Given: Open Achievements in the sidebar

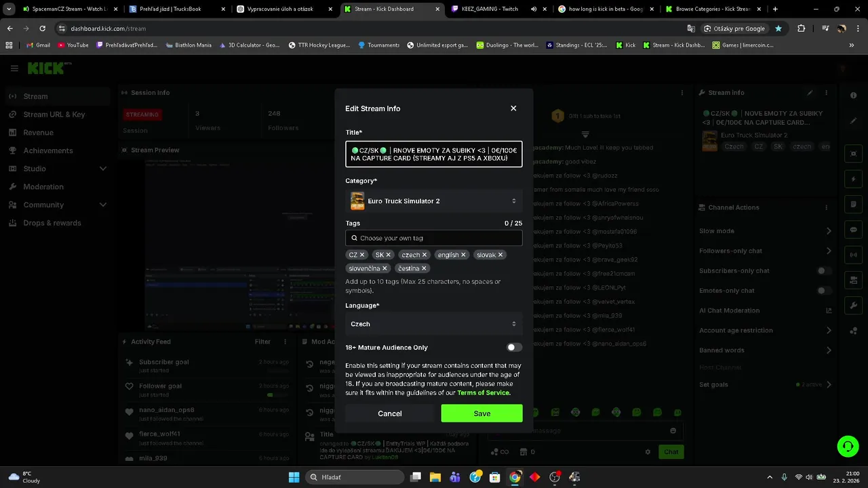Looking at the screenshot, I should [57, 150].
